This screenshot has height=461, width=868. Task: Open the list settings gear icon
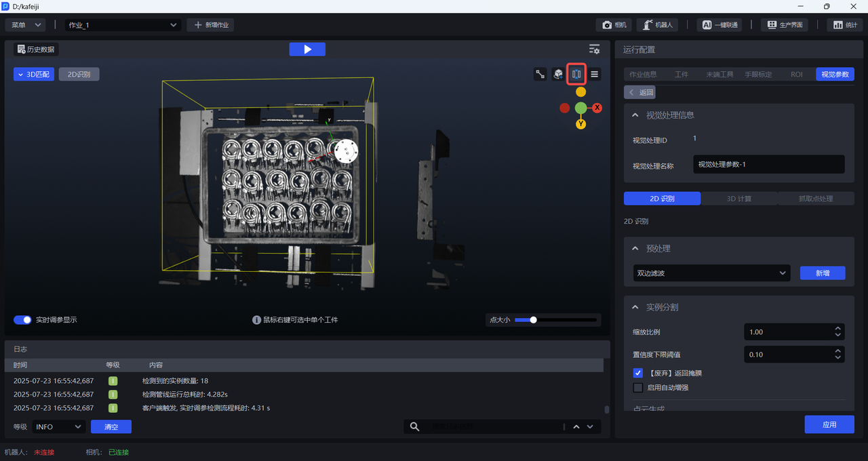click(594, 49)
